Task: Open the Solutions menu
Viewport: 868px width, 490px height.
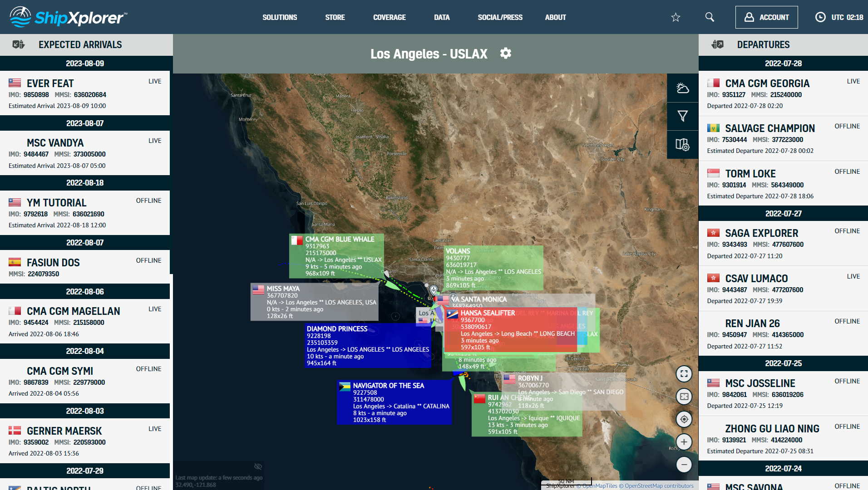Action: pos(280,17)
